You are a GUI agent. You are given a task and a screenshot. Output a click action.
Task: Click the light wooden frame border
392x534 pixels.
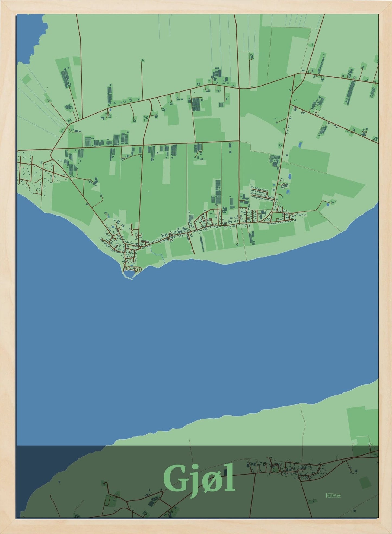coord(8,272)
